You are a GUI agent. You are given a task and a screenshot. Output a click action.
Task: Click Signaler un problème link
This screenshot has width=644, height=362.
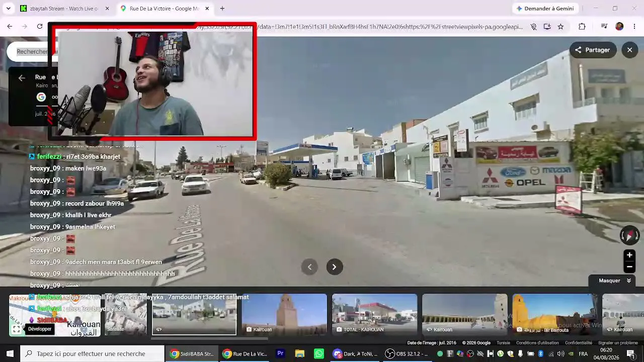618,343
